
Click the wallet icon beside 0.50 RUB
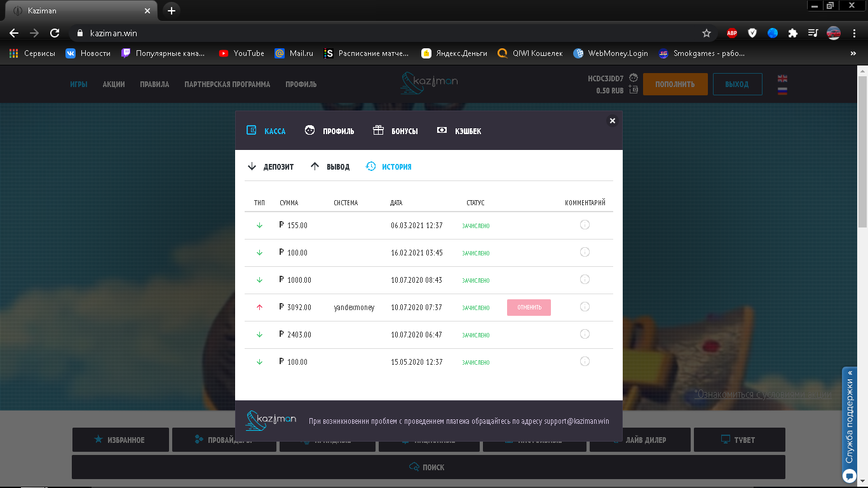point(634,90)
